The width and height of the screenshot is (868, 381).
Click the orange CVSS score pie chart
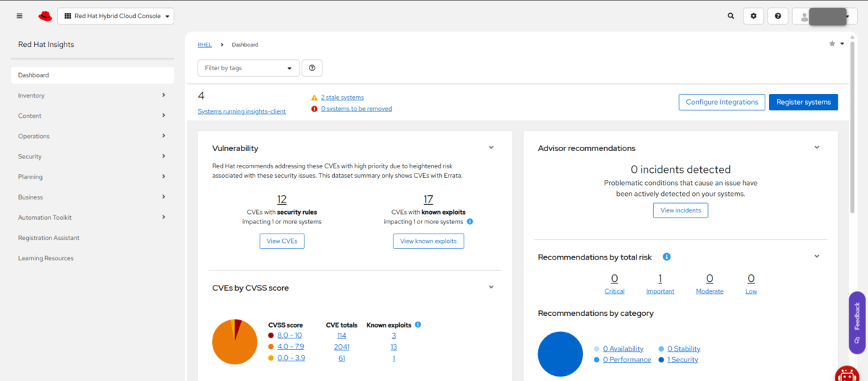pos(234,342)
